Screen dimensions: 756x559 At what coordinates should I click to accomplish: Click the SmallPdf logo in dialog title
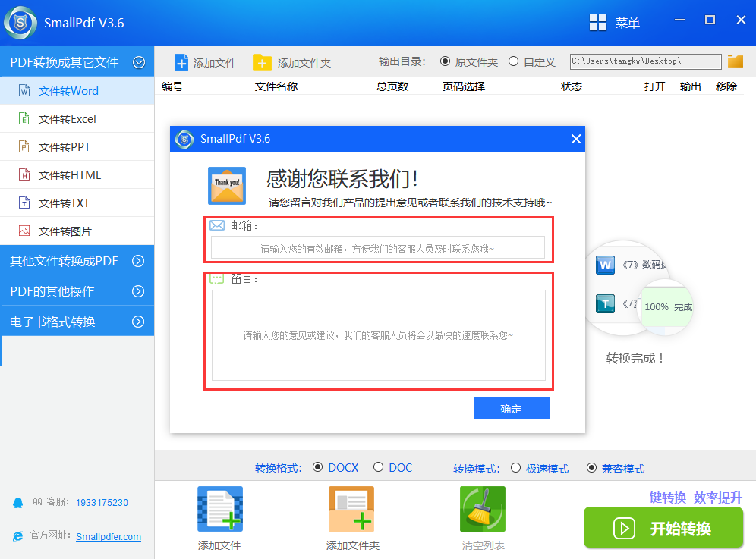coord(184,140)
